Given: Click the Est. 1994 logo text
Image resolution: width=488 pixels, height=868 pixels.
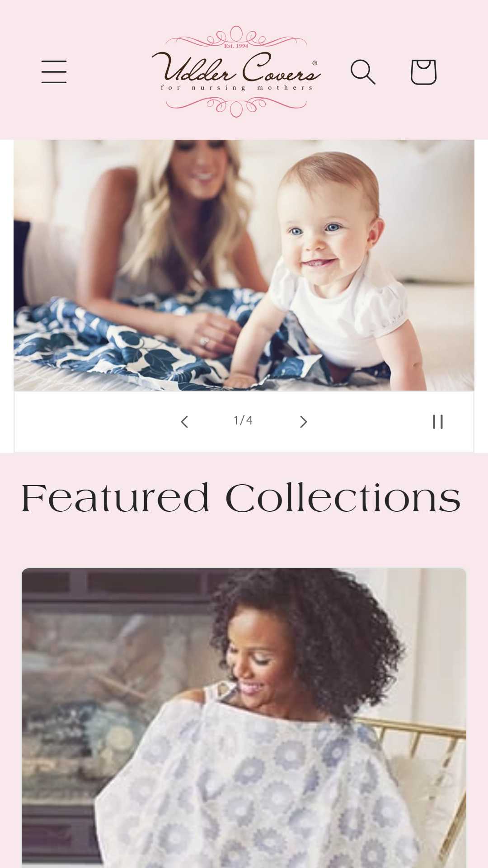Looking at the screenshot, I should [x=236, y=46].
